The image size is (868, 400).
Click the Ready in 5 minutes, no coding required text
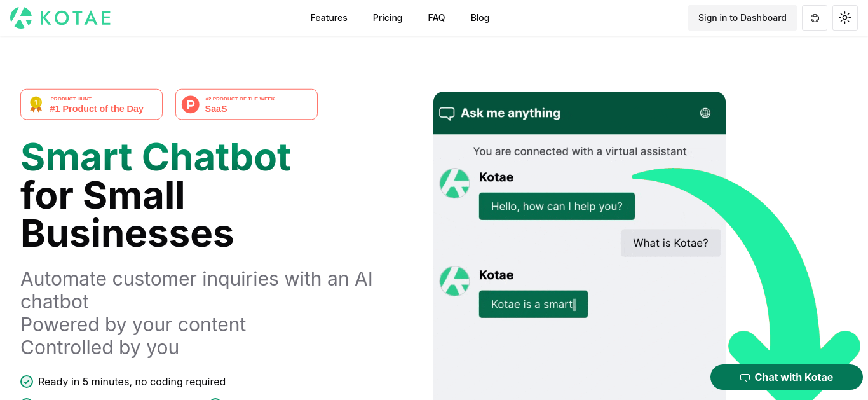tap(132, 382)
